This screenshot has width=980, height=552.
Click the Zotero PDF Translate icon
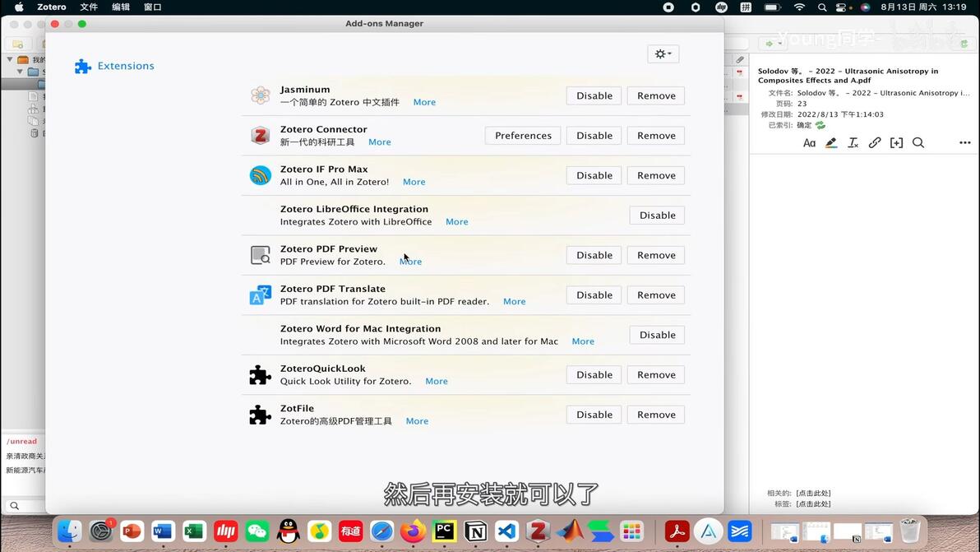click(260, 295)
